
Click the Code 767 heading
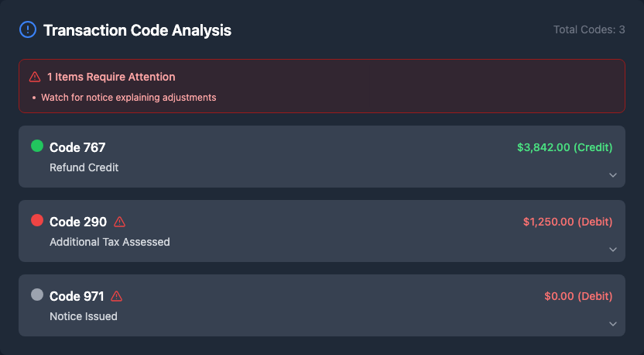tap(77, 147)
